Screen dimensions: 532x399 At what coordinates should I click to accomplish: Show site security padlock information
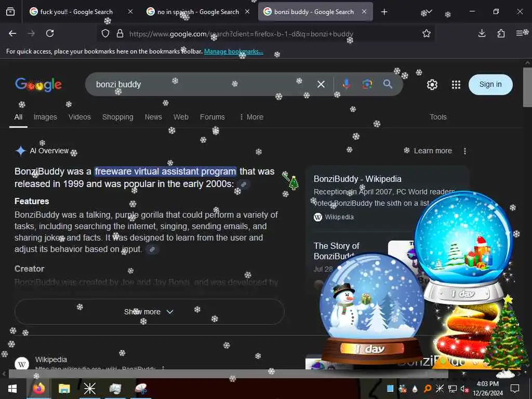(120, 34)
